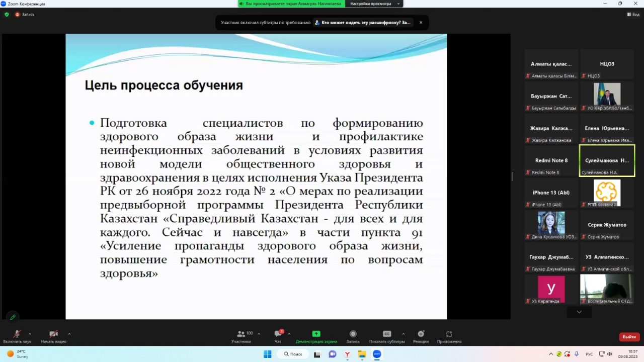This screenshot has height=362, width=644.
Task: Click the green Демонстрация экрана icon
Action: (x=316, y=334)
